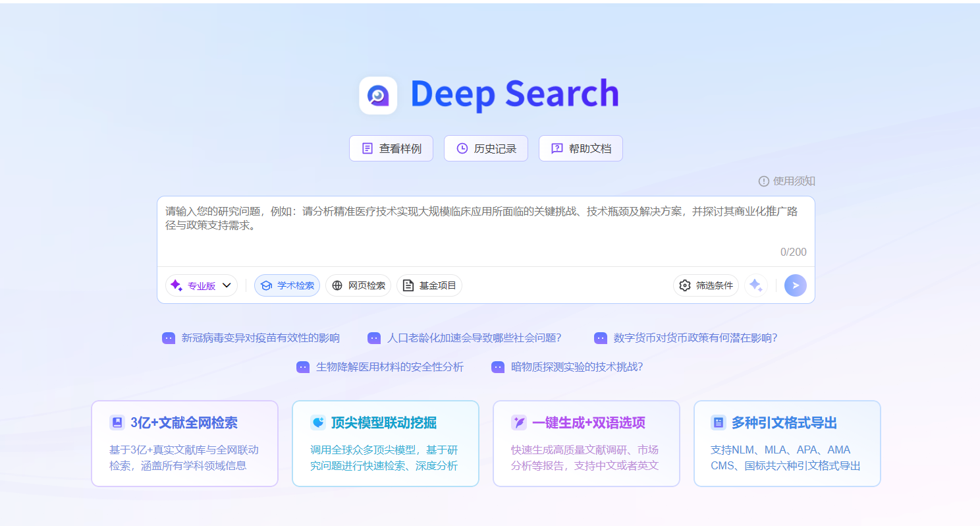Select suggestion 新冠病毒变异对疫苗有效性的影响
Image resolution: width=980 pixels, height=526 pixels.
point(251,338)
